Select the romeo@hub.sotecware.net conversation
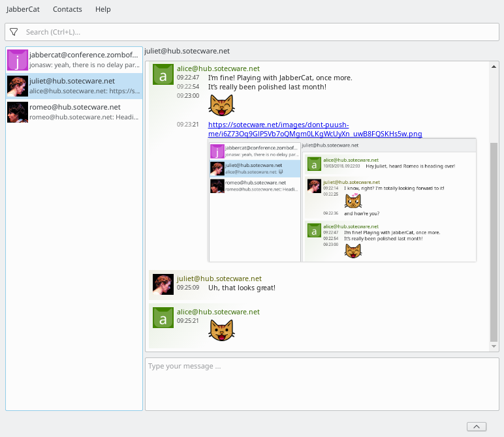 pos(74,112)
